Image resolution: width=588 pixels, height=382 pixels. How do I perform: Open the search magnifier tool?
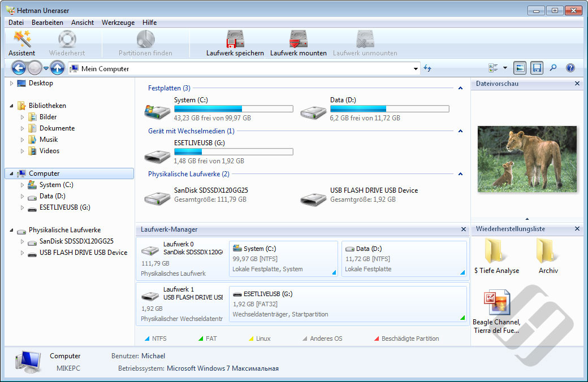pos(553,68)
